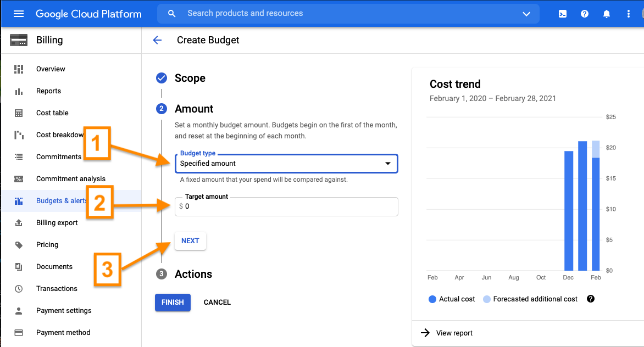
Task: Go back with the left arrow
Action: (x=157, y=40)
